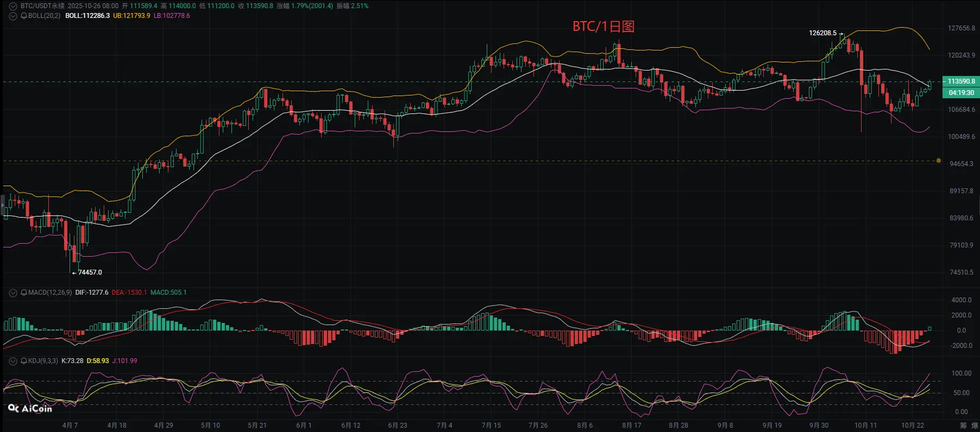Set an alert on the BOLL indicator
The height and width of the screenshot is (432, 980).
click(24, 16)
